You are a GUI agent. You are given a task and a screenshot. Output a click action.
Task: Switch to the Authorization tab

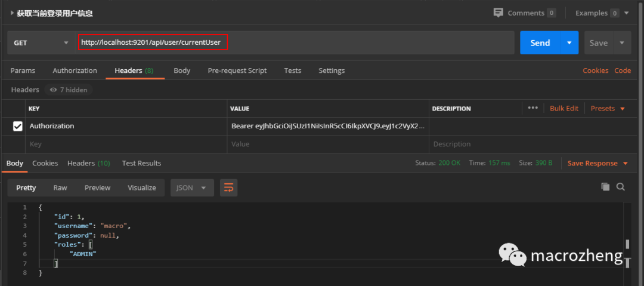tap(75, 70)
